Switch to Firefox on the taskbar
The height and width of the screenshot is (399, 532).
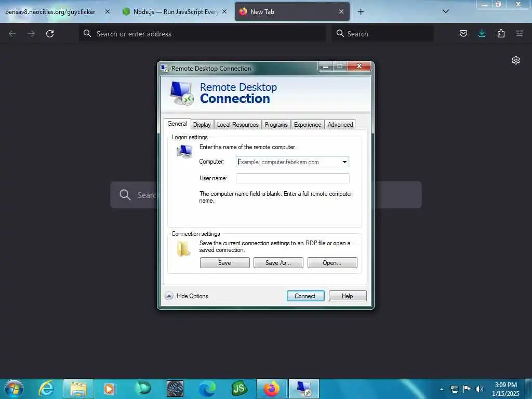coord(271,389)
